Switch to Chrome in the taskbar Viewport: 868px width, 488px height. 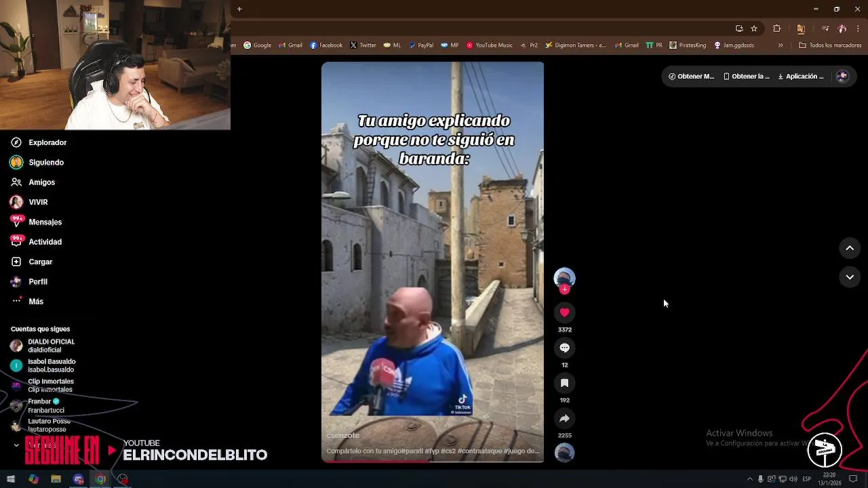100,479
